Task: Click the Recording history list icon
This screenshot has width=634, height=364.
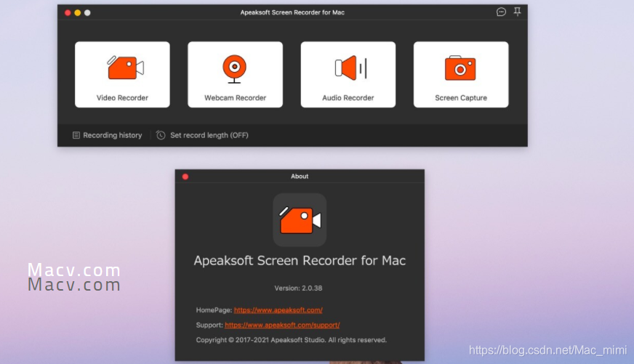Action: (76, 135)
